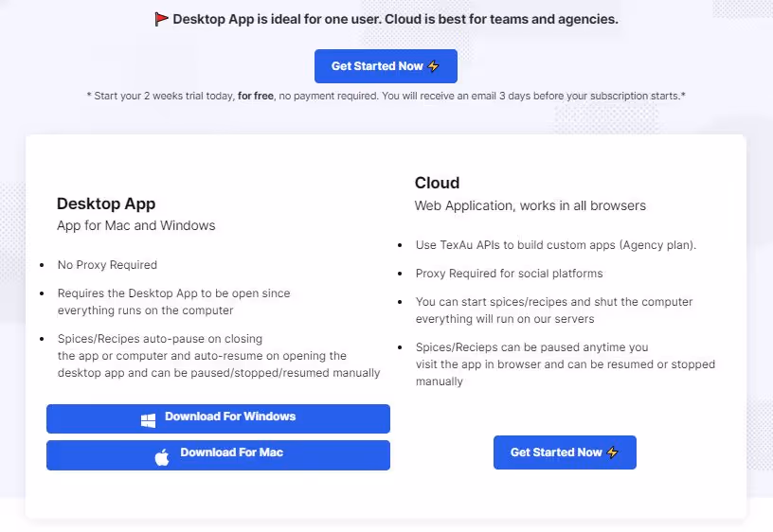Viewport: 773px width, 532px height.
Task: Click Download For Windows button
Action: 218,418
